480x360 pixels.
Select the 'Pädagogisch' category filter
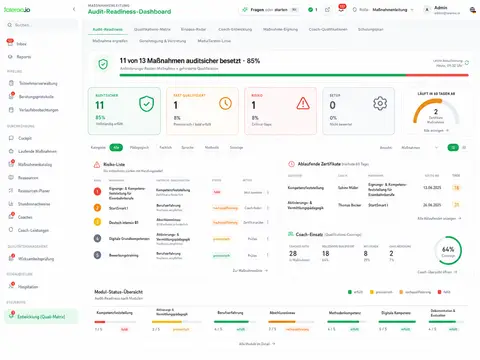pos(139,147)
